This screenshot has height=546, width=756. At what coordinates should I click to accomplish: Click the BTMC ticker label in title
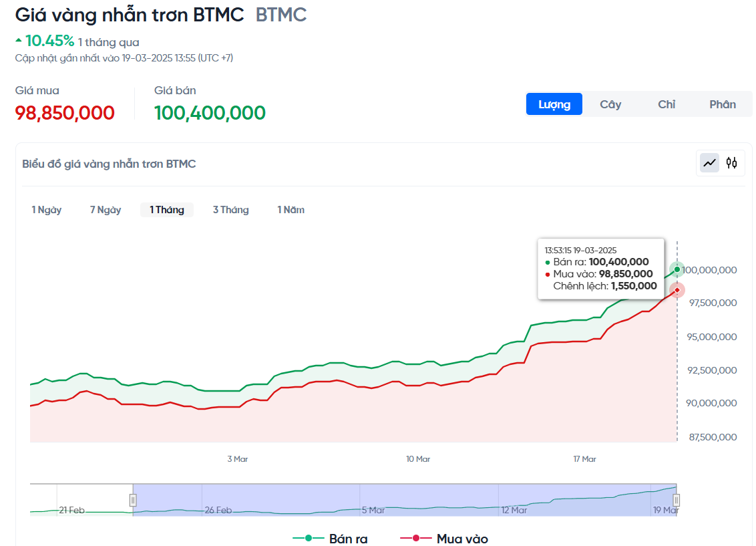coord(281,15)
